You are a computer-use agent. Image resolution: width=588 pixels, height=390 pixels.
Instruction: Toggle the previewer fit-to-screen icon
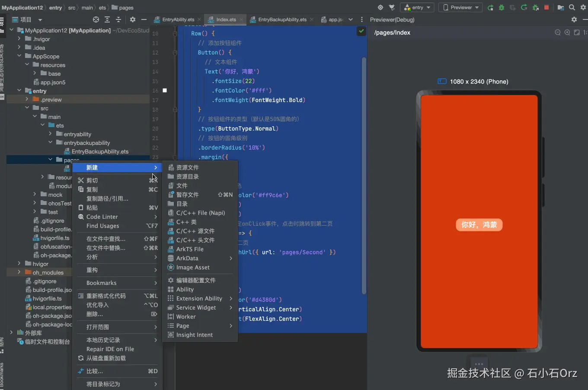pos(577,32)
